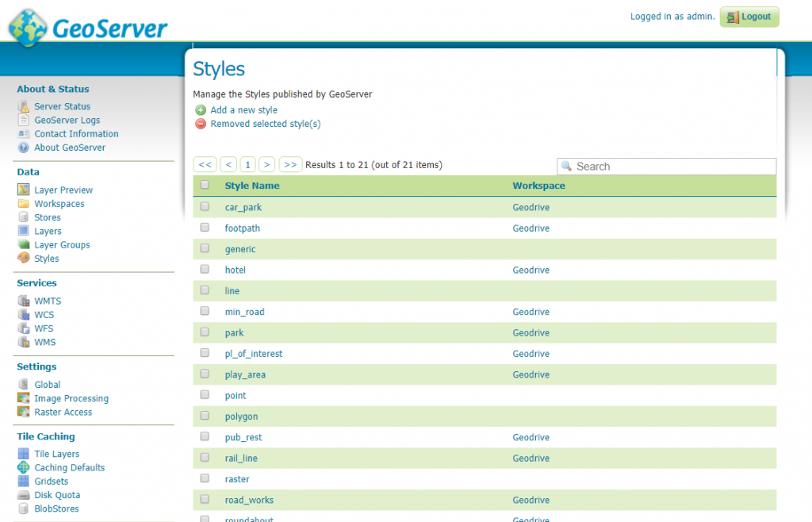This screenshot has width=812, height=522.
Task: Click Add a new style link
Action: click(244, 109)
